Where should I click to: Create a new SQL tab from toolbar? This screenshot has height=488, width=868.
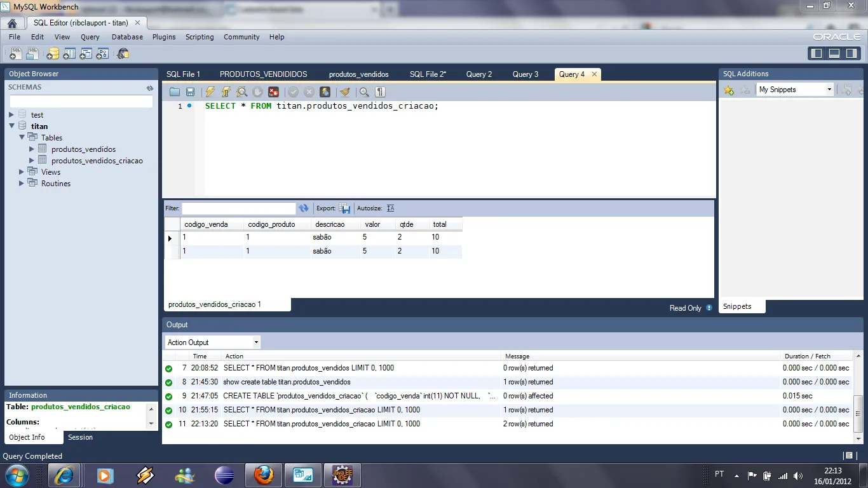16,53
